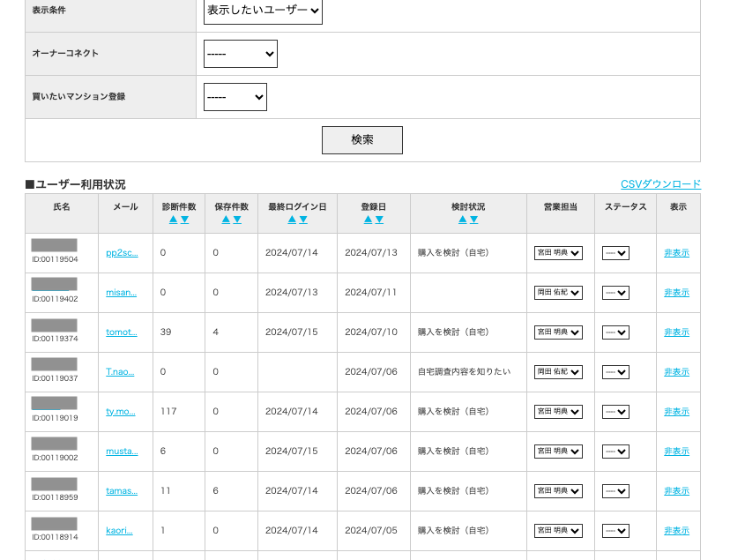Viewport: 745px width, 560px height.
Task: Open ステータス dropdown for ID:00119374
Action: pyautogui.click(x=615, y=332)
